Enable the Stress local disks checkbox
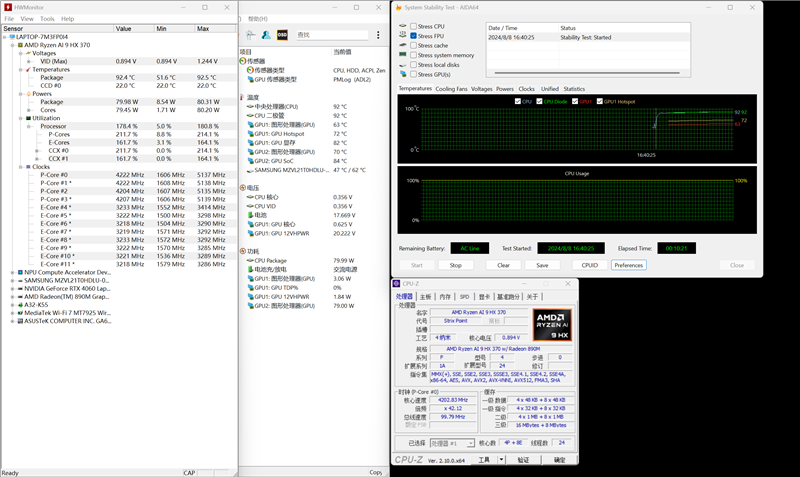 [x=414, y=65]
